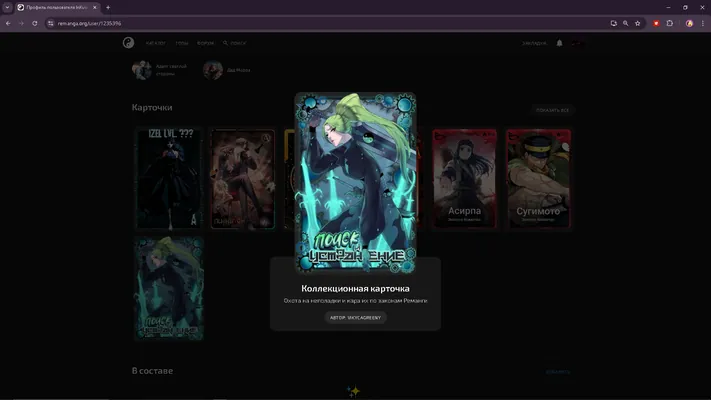Screen dimensions: 711x400
Task: Open the Поиск search in header
Action: pos(234,43)
